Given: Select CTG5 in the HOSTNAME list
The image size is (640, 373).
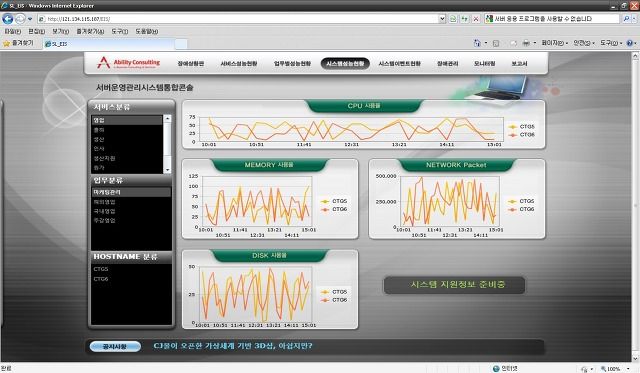Looking at the screenshot, I should (131, 269).
